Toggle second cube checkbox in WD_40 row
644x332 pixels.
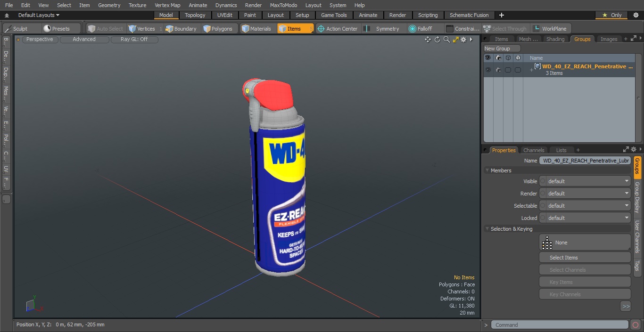[518, 70]
